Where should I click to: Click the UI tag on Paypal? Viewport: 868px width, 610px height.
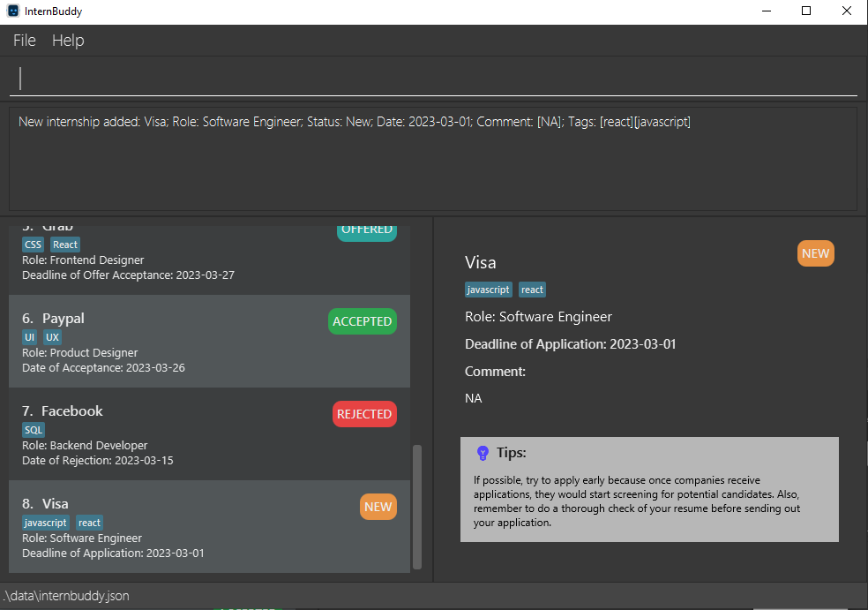(x=29, y=337)
